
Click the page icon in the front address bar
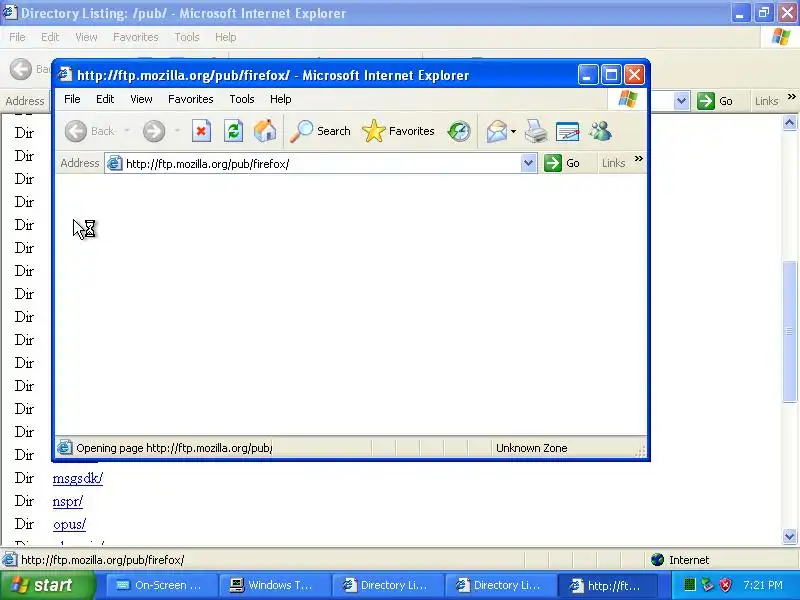(x=114, y=163)
